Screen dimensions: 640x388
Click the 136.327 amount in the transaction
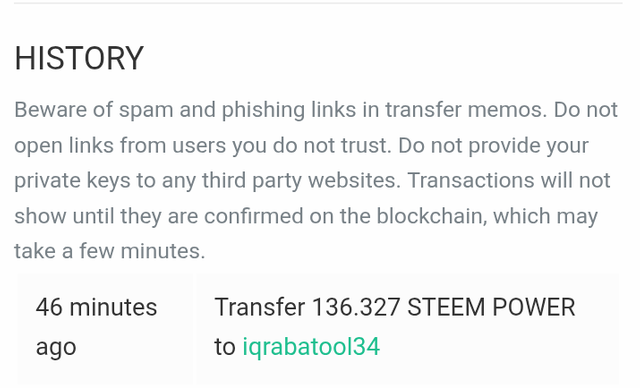click(356, 307)
